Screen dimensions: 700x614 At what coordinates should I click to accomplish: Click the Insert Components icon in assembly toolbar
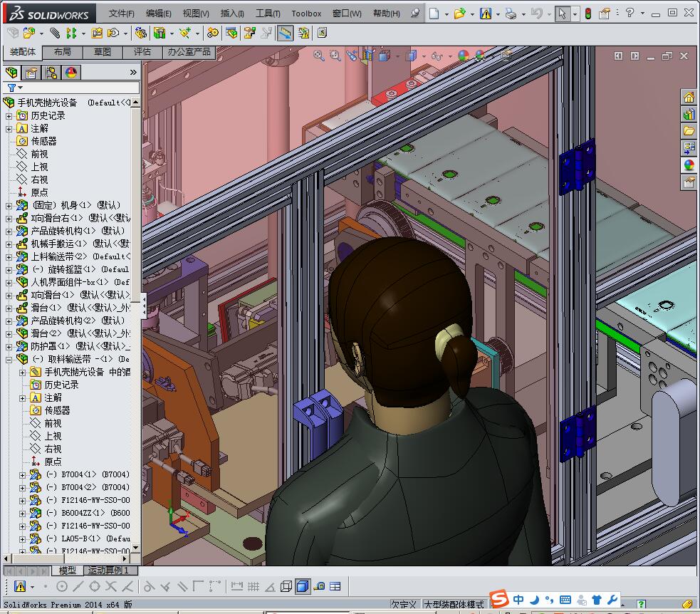pos(28,33)
